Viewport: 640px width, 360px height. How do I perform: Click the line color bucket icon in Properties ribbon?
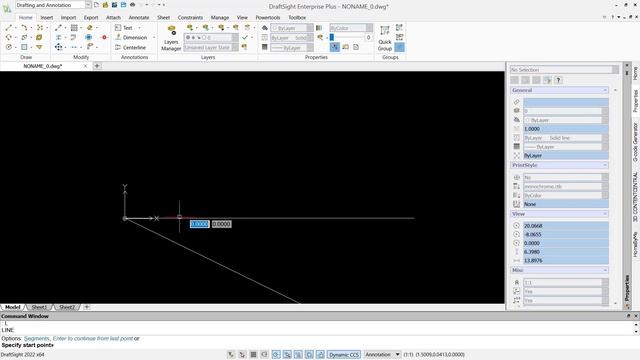click(265, 28)
